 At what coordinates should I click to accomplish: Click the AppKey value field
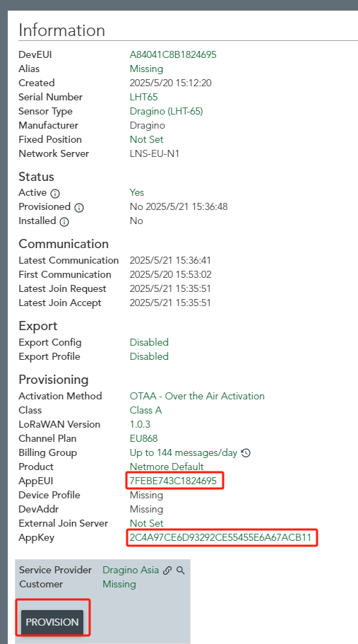(x=220, y=538)
